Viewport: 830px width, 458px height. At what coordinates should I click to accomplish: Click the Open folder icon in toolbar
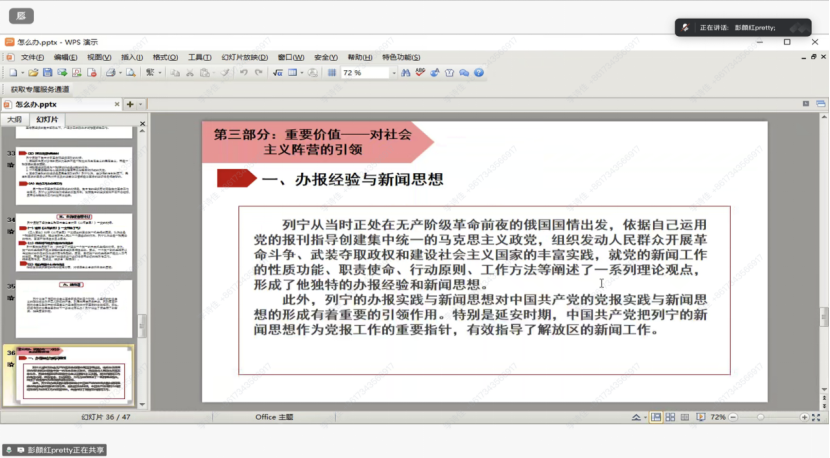33,73
